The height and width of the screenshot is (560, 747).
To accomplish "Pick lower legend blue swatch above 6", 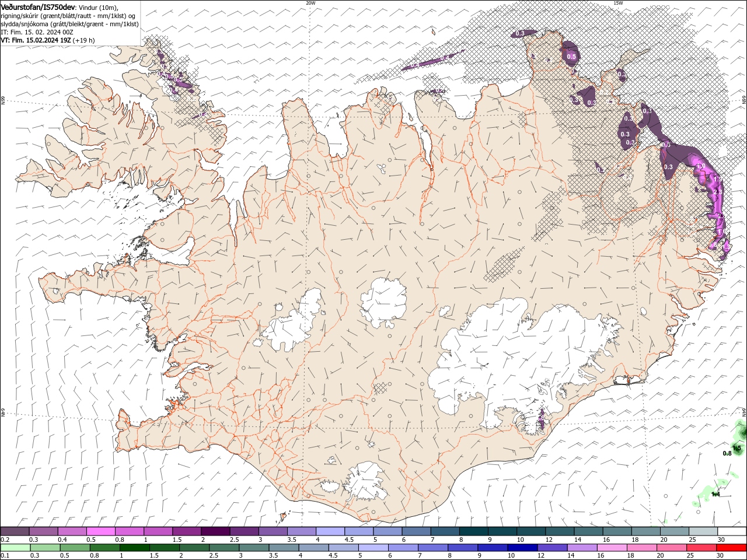I will pyautogui.click(x=403, y=548).
